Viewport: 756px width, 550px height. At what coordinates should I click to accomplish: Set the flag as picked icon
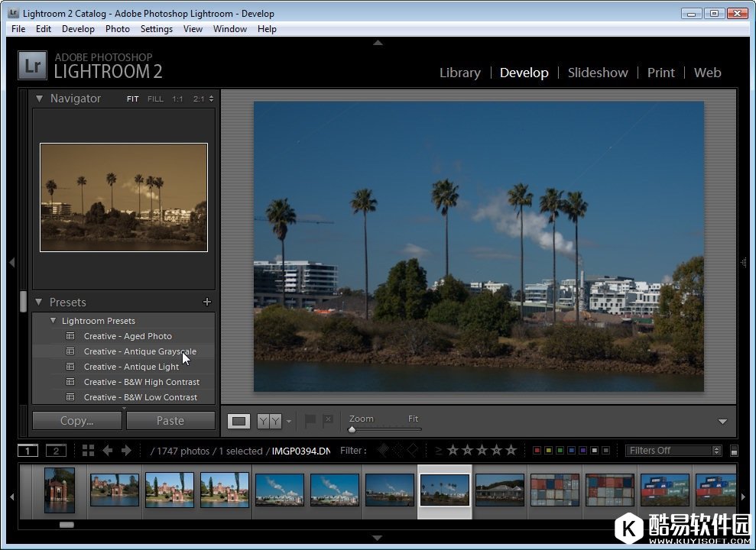click(x=310, y=420)
